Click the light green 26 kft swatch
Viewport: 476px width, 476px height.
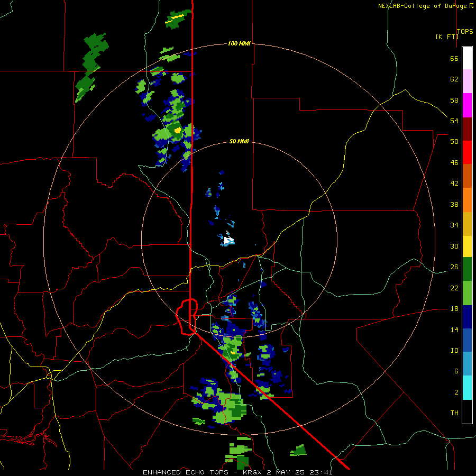pos(467,293)
